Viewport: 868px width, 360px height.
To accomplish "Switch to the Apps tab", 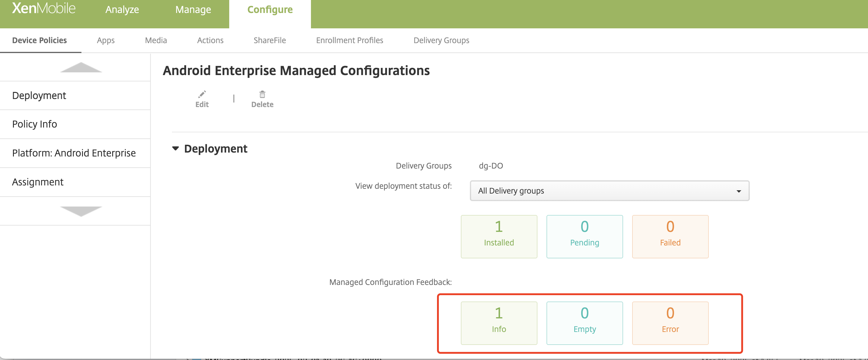I will point(106,40).
